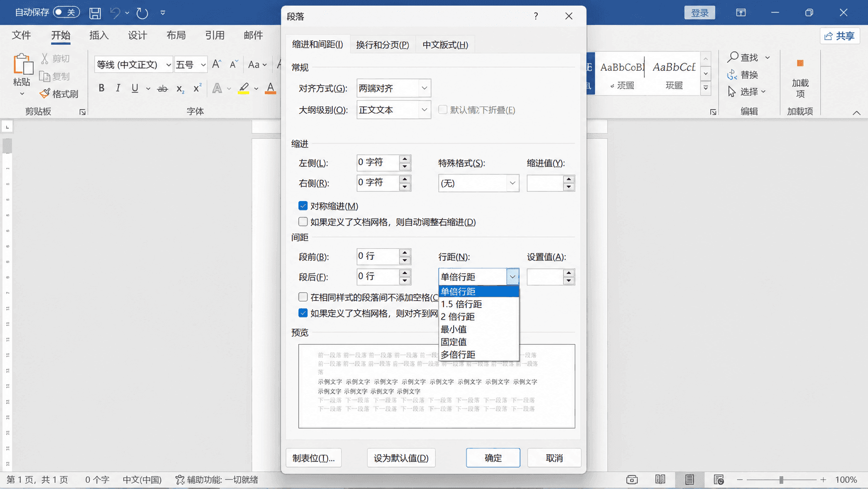Cancel dialog with 取消 button
The height and width of the screenshot is (489, 868).
tap(554, 458)
